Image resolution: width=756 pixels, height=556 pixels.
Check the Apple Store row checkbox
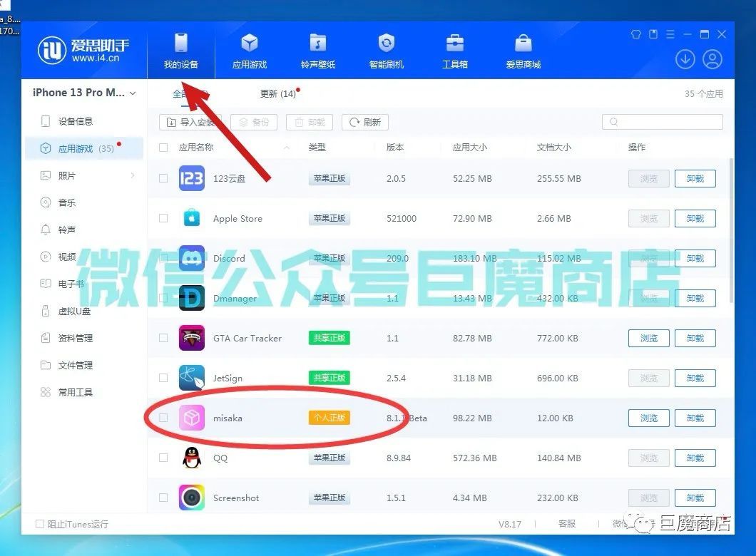coord(163,218)
